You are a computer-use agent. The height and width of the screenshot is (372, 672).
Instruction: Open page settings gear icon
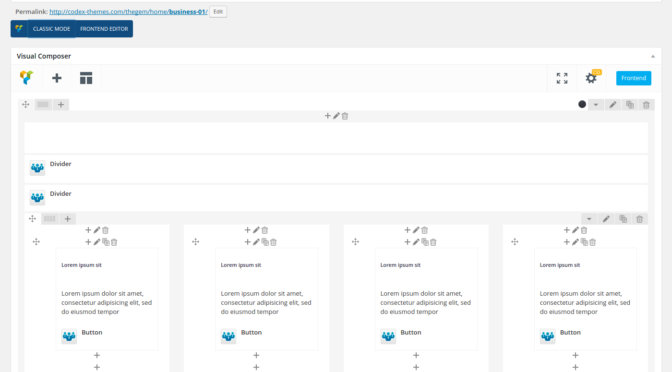coord(591,78)
